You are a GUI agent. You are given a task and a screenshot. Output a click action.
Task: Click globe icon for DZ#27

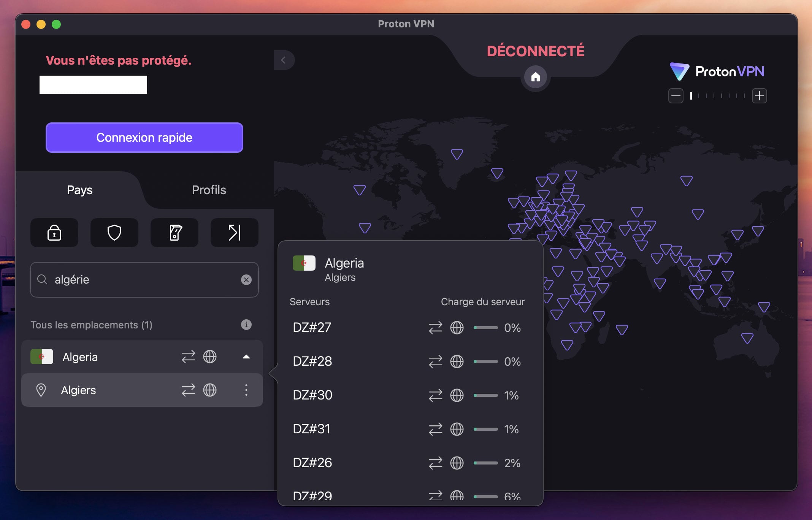click(457, 327)
